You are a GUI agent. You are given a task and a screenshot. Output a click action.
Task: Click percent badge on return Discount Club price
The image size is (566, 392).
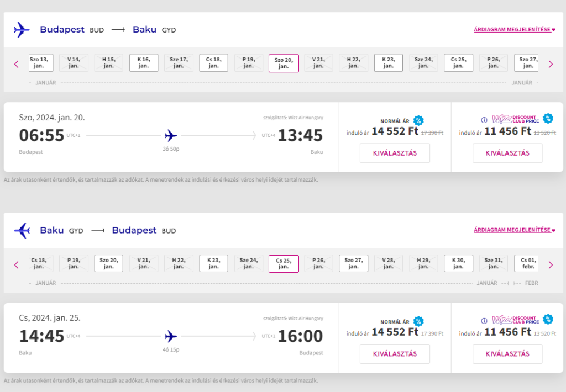548,319
